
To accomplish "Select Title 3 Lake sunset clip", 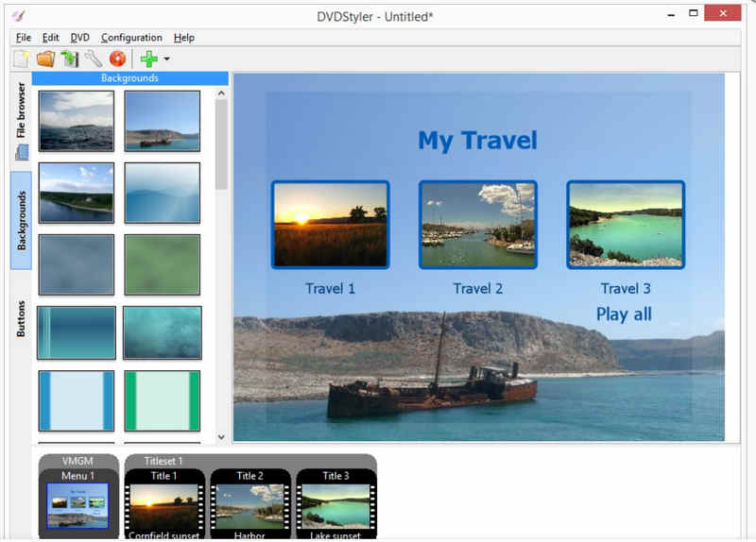I will [335, 504].
